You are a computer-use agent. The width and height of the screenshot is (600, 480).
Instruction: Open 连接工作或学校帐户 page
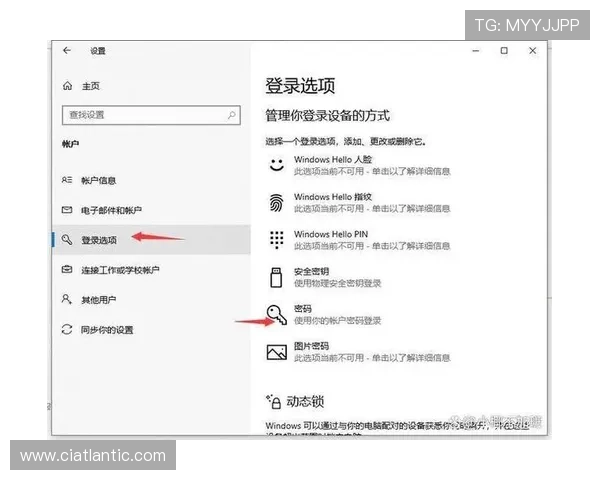(120, 270)
